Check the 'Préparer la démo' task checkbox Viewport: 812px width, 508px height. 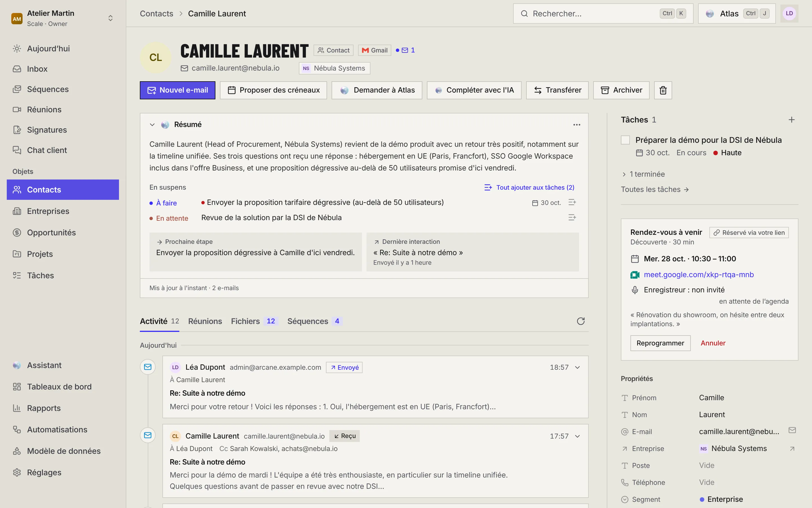click(x=625, y=140)
